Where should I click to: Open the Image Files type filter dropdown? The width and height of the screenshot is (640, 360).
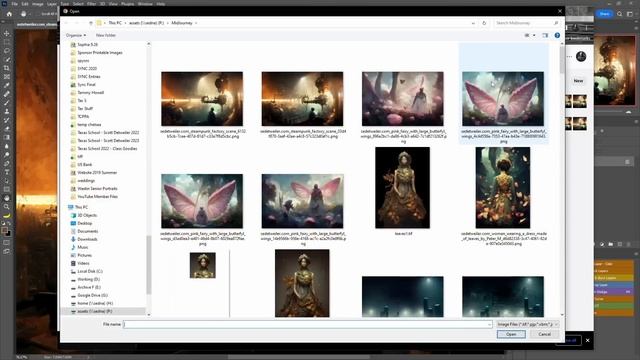(528, 324)
